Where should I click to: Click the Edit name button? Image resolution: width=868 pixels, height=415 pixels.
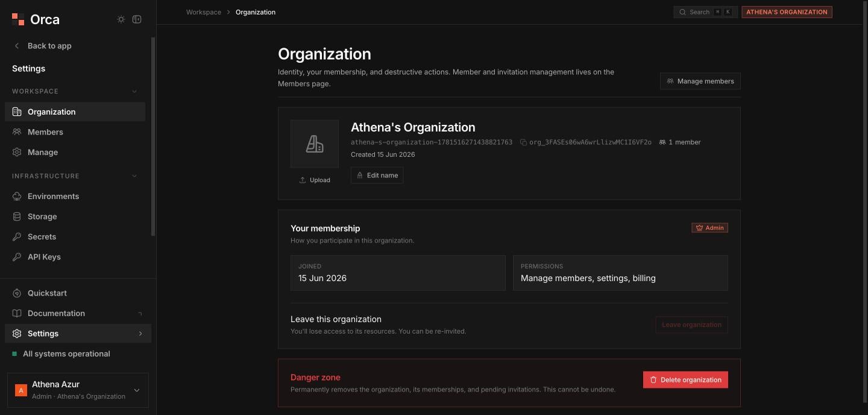coord(377,176)
